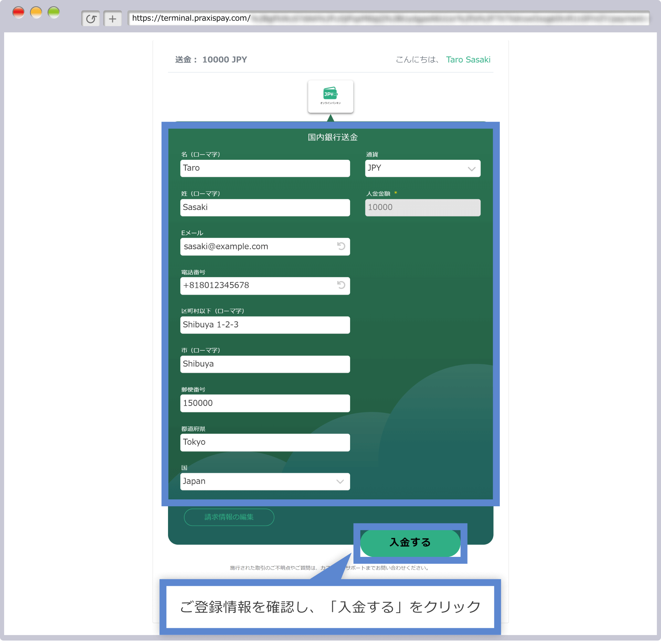Click the 国内銀行送金 heading
The width and height of the screenshot is (661, 644).
(333, 137)
